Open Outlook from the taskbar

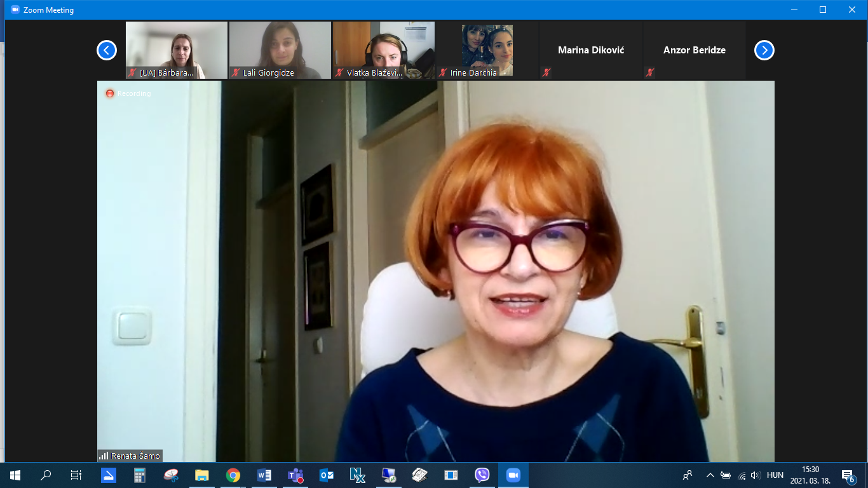click(x=327, y=475)
